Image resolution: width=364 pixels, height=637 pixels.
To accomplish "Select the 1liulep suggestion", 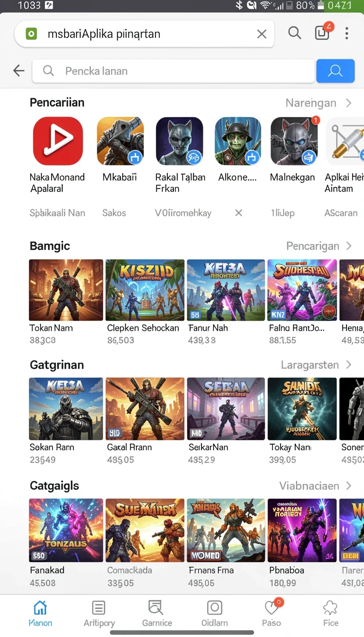I will [282, 213].
